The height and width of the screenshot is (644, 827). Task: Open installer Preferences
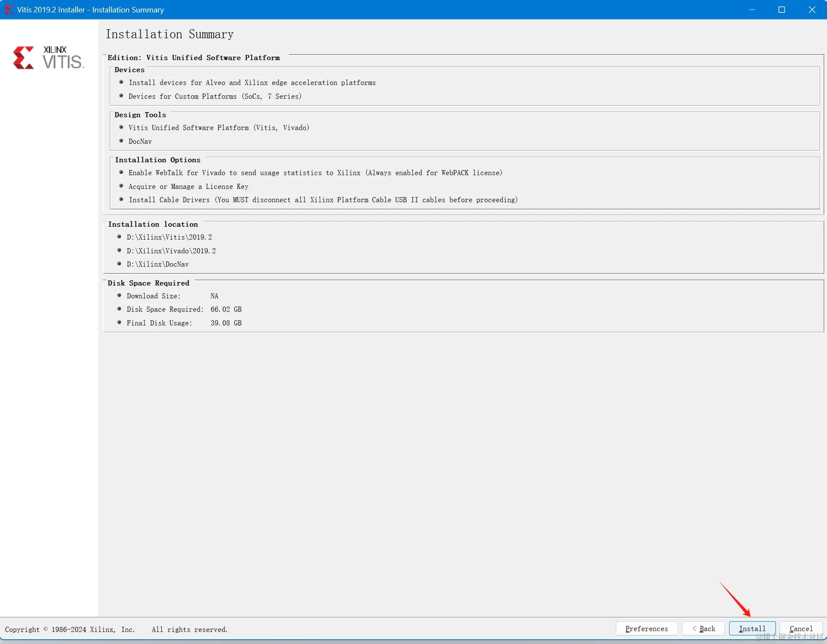pos(646,629)
